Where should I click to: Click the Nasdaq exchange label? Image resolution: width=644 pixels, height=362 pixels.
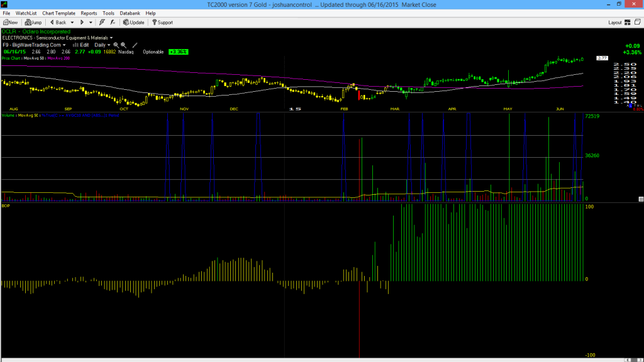[x=126, y=52]
